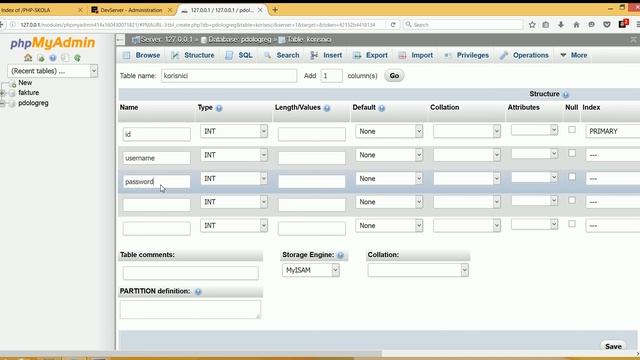Switch to Insert tab
This screenshot has height=360, width=640.
pos(326,55)
